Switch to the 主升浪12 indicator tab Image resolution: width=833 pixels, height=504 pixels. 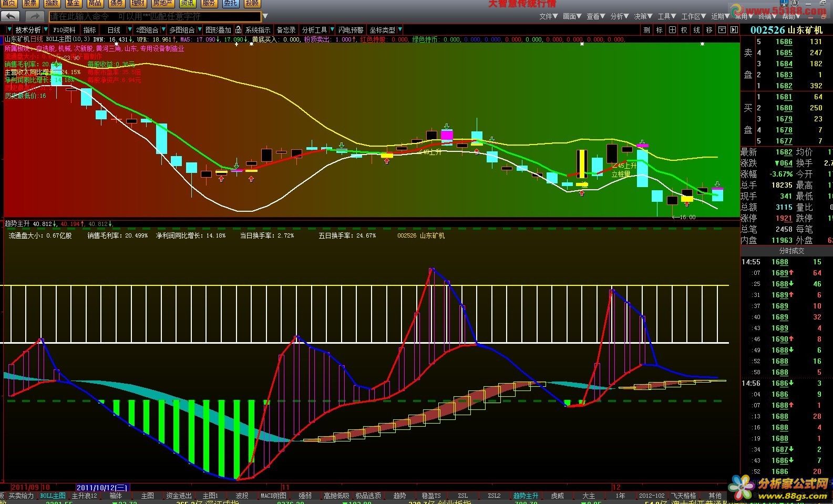85,496
